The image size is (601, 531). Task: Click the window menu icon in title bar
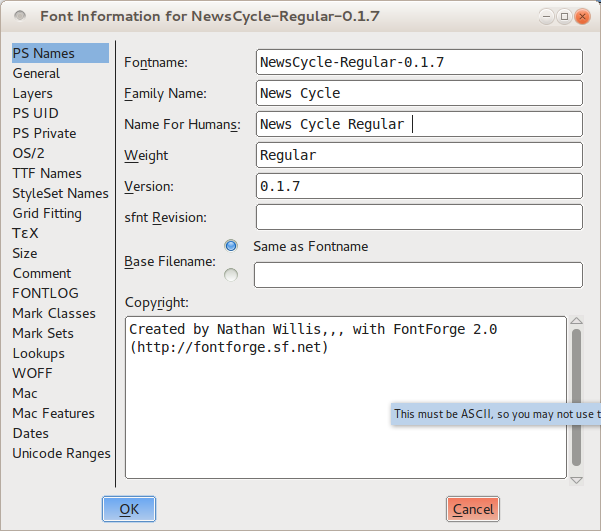[18, 16]
